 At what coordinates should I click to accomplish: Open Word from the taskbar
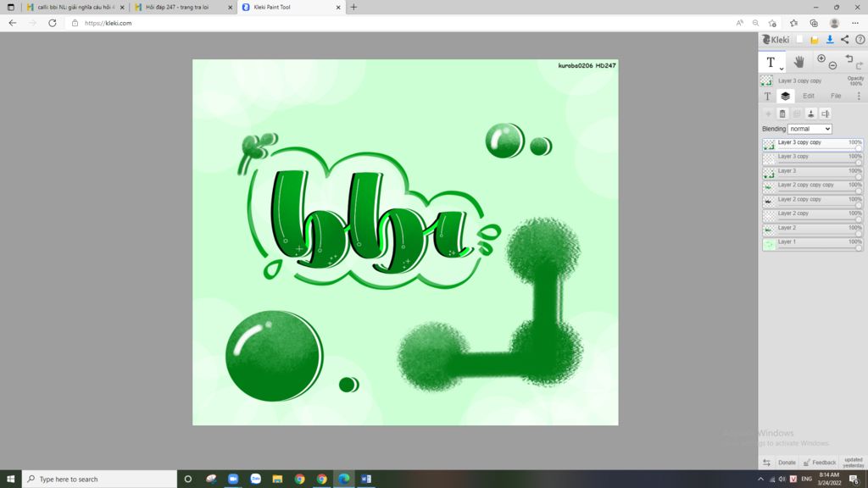(x=366, y=479)
